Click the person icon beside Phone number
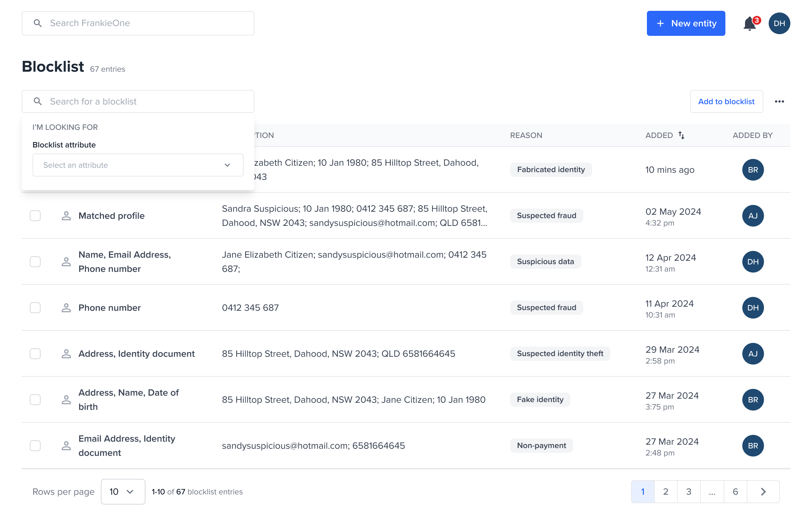812x514 pixels. (x=66, y=308)
